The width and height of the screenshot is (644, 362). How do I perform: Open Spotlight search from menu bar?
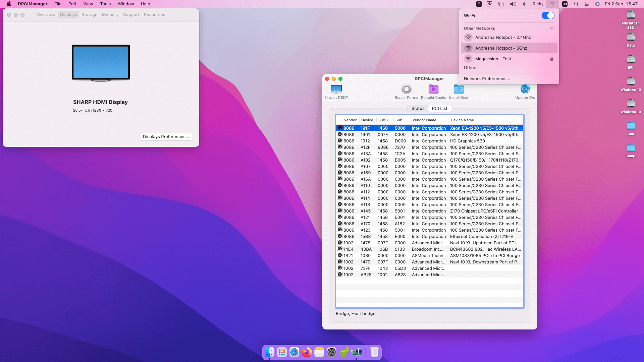[x=576, y=4]
